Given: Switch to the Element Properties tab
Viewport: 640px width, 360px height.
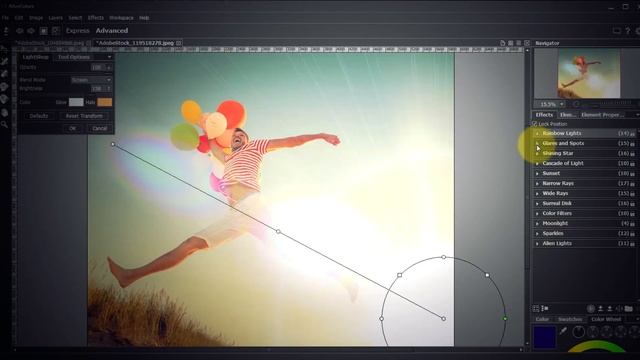Looking at the screenshot, I should coord(602,115).
